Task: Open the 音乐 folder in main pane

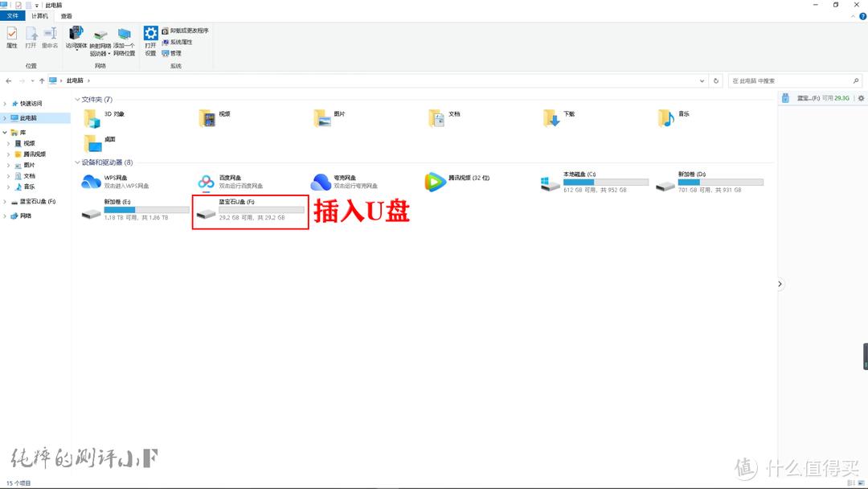Action: (x=674, y=118)
